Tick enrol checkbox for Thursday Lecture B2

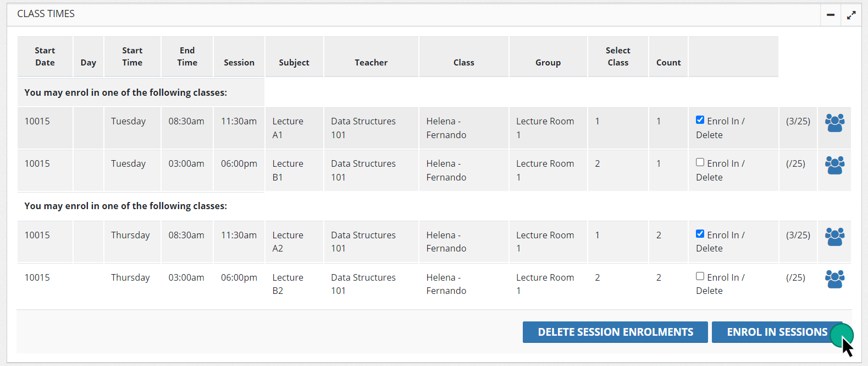[700, 276]
